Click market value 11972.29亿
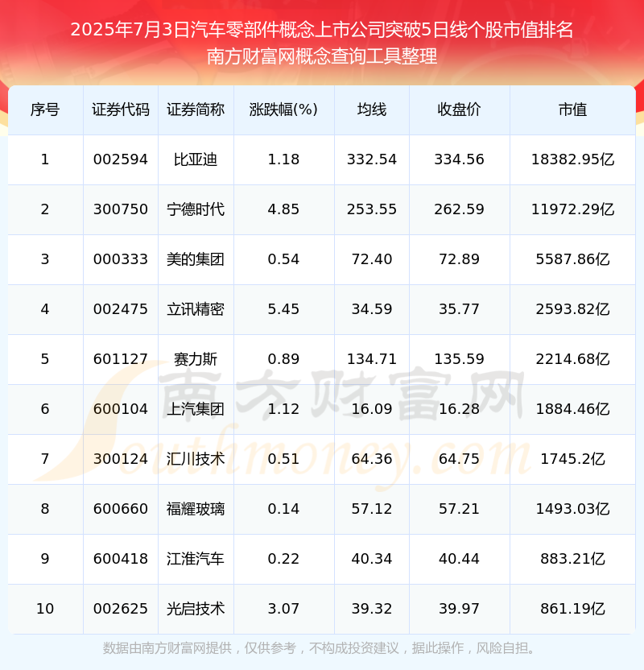Screen dimensions: 644x670 pyautogui.click(x=572, y=209)
